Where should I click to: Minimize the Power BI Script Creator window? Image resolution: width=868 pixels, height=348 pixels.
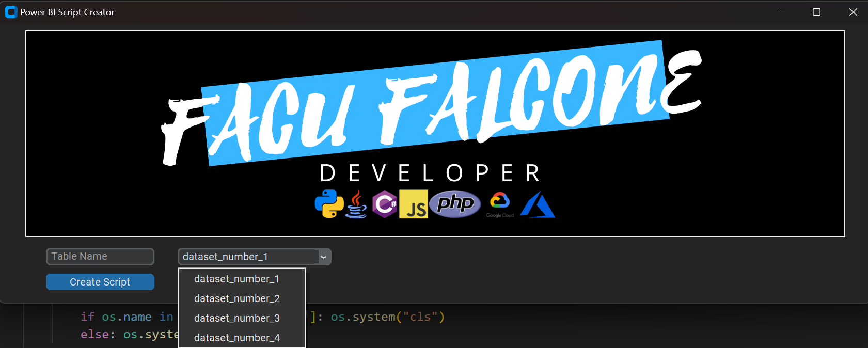[x=781, y=12]
